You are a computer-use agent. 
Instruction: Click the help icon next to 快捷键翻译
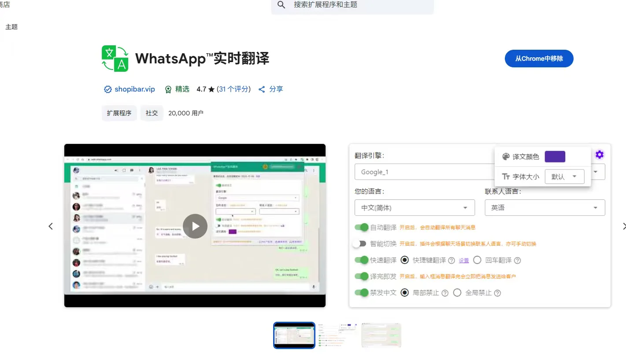pos(452,260)
